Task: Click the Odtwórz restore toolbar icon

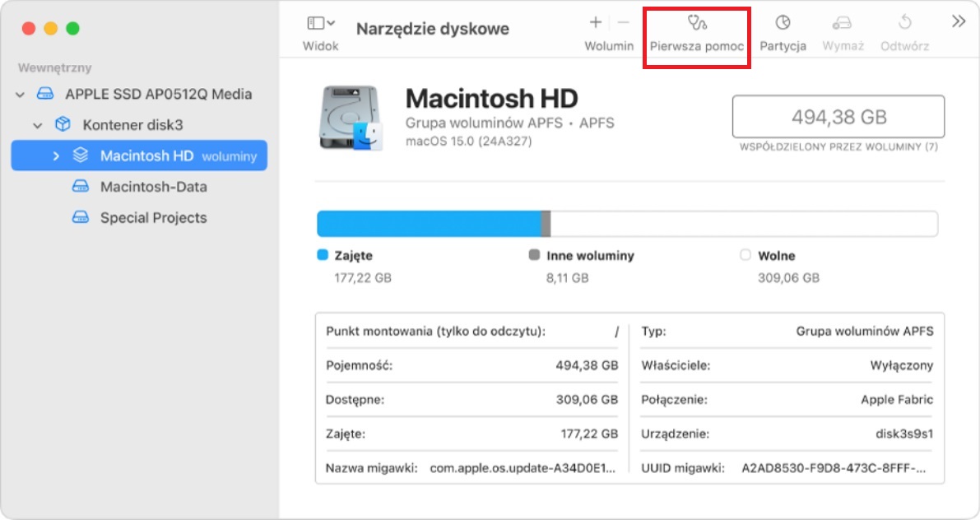Action: pos(904,23)
